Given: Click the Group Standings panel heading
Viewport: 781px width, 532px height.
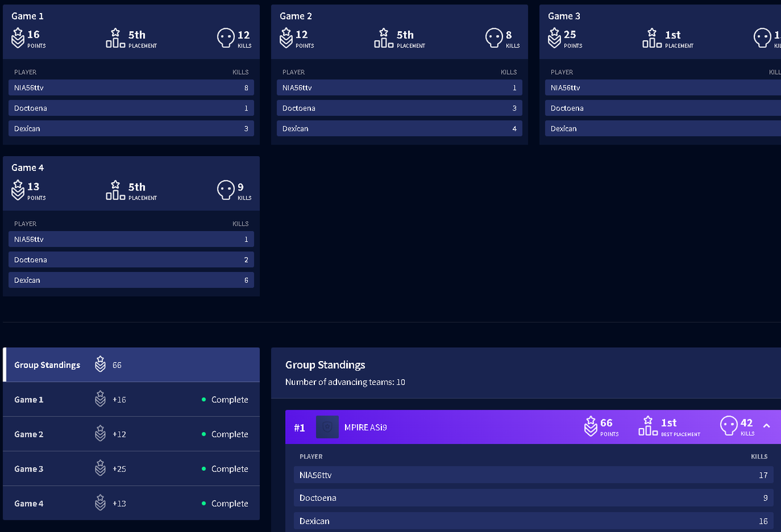Looking at the screenshot, I should 325,365.
